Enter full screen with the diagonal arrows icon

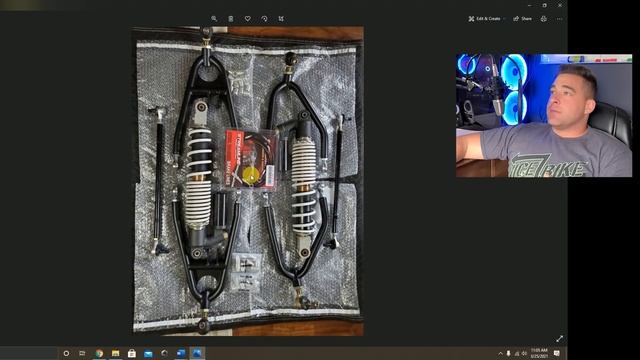(560, 339)
